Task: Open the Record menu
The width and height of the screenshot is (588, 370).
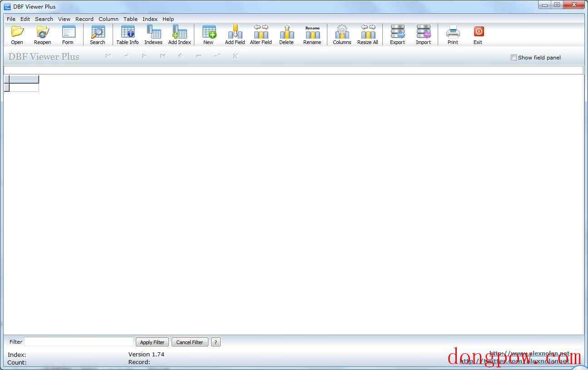Action: [x=84, y=19]
